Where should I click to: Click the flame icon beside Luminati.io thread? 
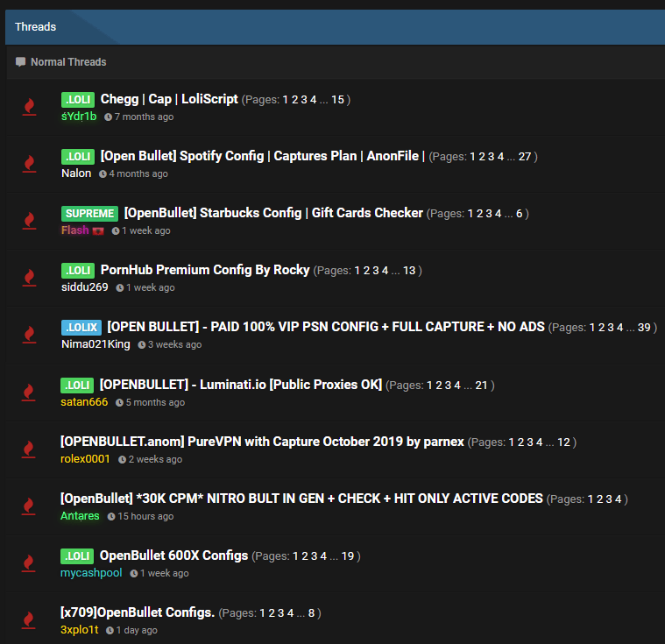pos(29,393)
